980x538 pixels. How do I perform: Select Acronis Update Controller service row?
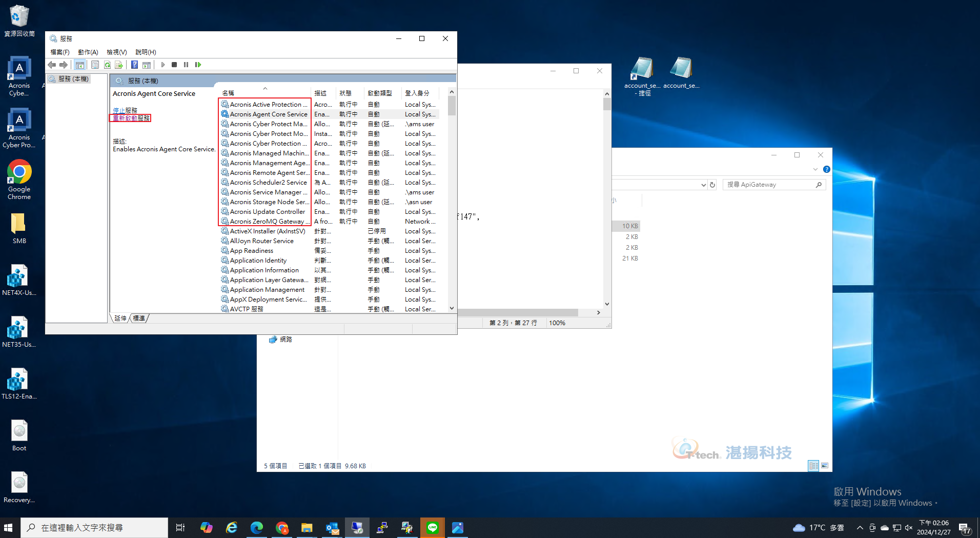coord(329,212)
